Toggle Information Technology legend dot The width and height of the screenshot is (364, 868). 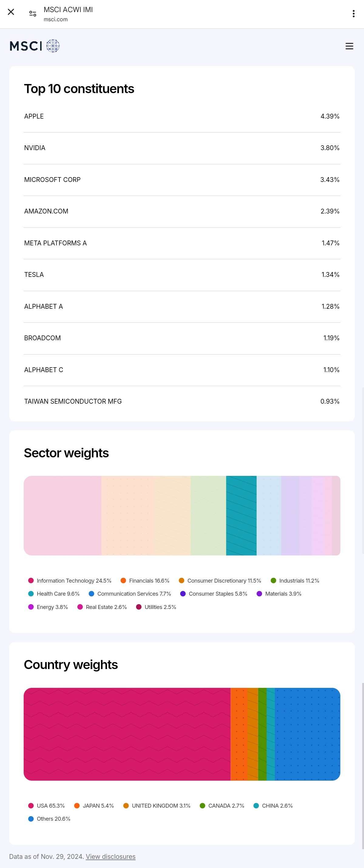[x=31, y=580]
